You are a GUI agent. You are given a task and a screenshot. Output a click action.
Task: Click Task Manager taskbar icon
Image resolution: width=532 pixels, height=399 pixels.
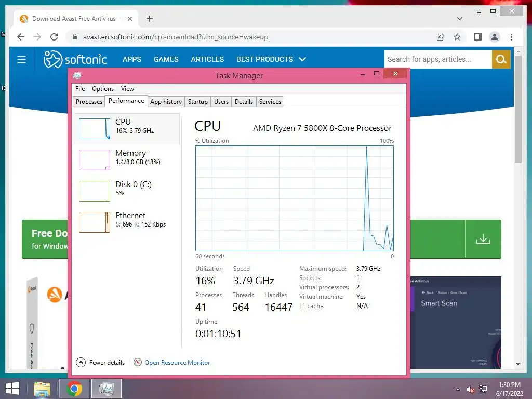(x=106, y=389)
